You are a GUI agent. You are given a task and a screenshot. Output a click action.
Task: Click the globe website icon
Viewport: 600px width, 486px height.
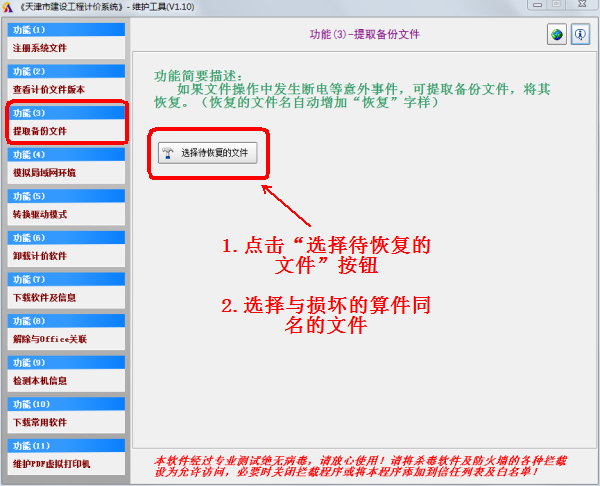point(557,35)
